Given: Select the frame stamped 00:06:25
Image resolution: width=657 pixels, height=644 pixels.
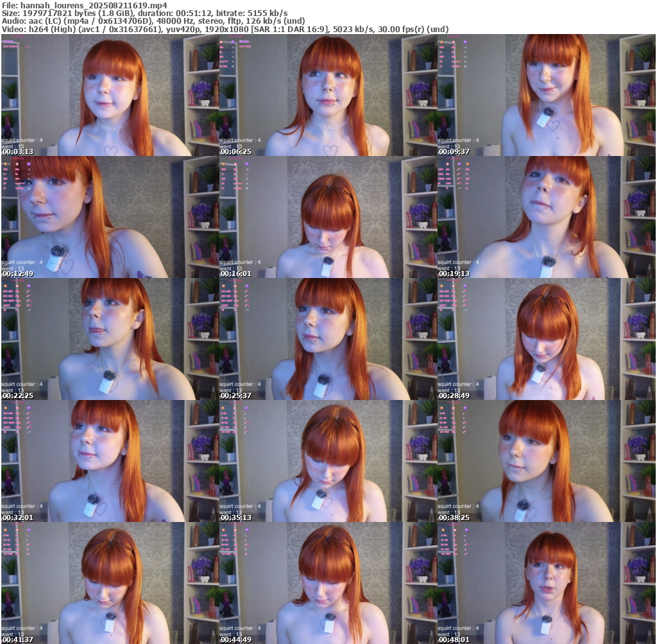Looking at the screenshot, I should click(328, 95).
